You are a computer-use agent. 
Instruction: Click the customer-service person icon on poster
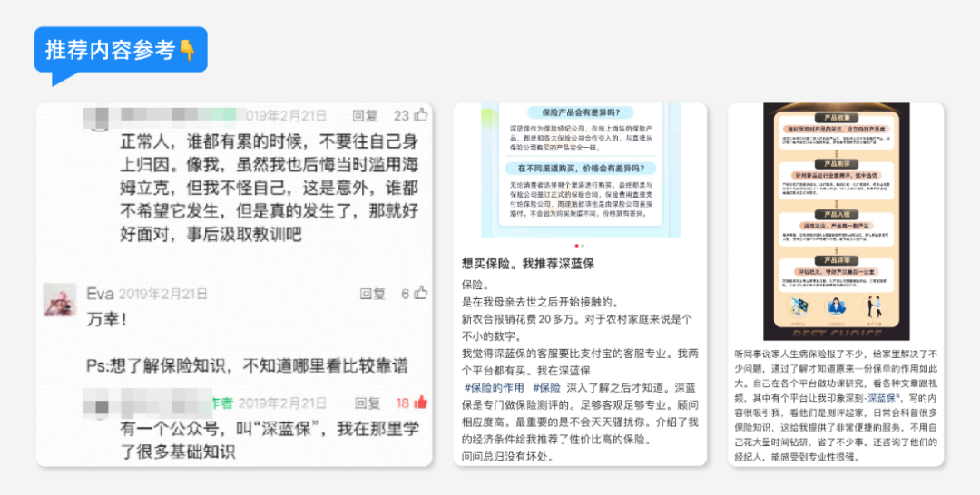pyautogui.click(x=836, y=306)
